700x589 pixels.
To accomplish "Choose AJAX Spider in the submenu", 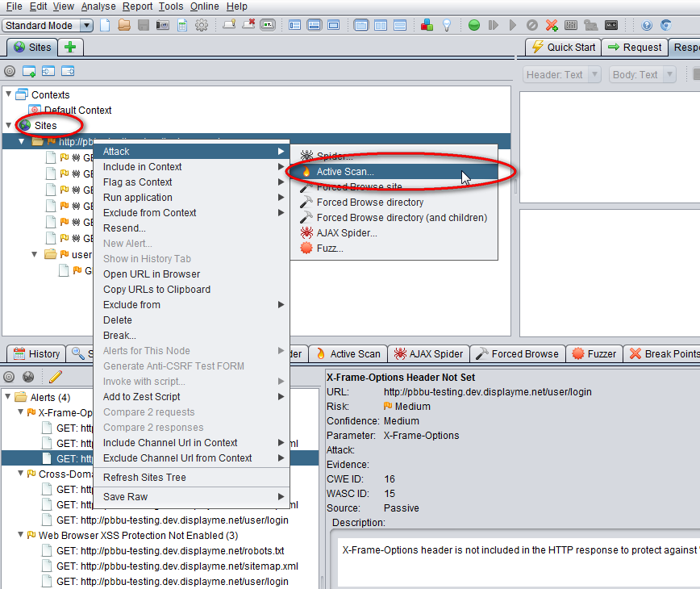I will tap(346, 233).
